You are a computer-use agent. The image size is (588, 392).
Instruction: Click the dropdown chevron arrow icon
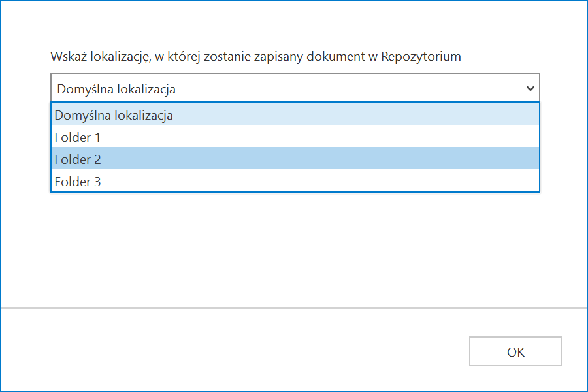530,89
